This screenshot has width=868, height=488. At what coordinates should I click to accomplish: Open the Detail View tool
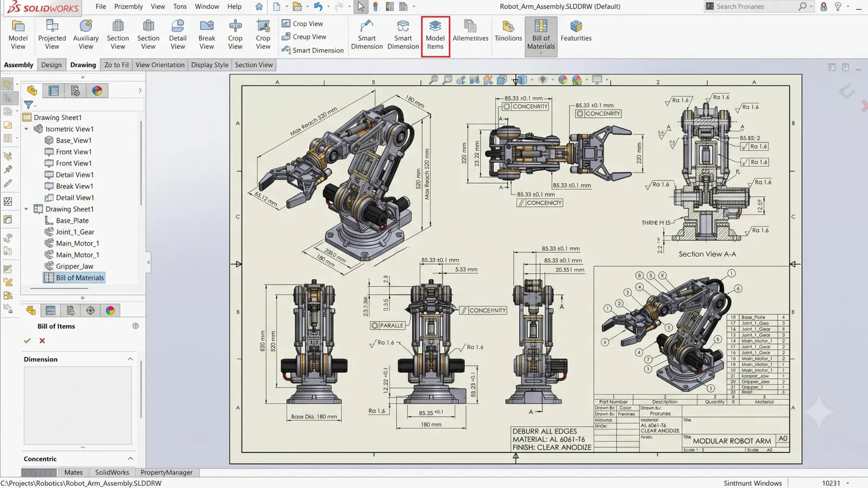[177, 35]
